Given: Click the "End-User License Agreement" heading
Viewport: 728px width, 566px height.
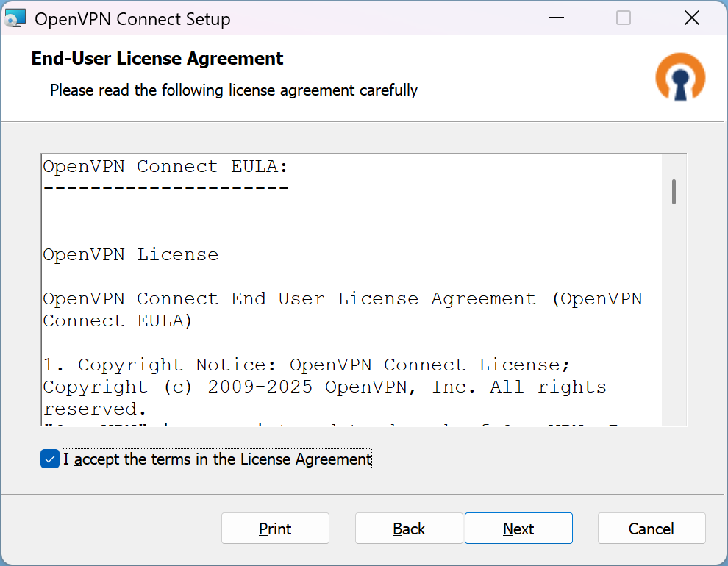Looking at the screenshot, I should (157, 59).
